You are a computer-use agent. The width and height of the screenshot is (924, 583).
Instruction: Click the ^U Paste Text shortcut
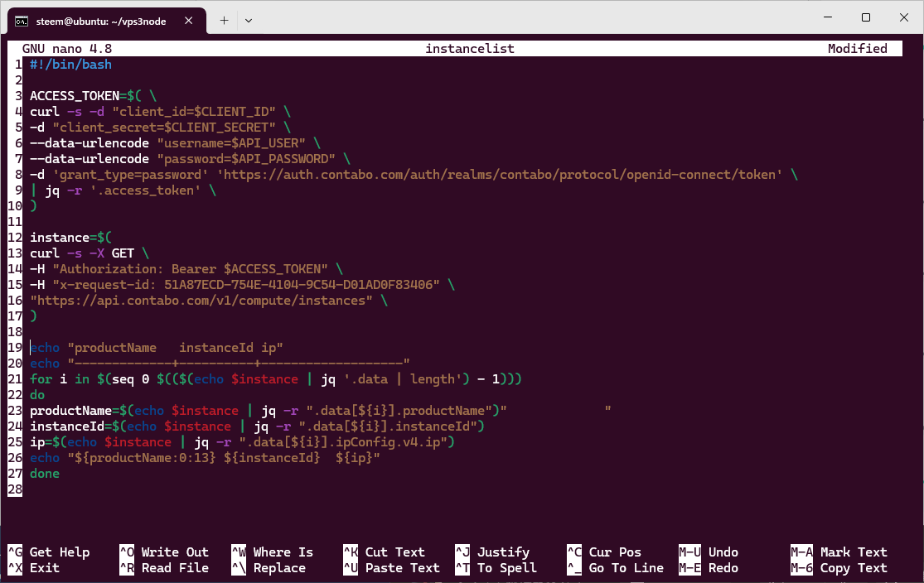[391, 568]
